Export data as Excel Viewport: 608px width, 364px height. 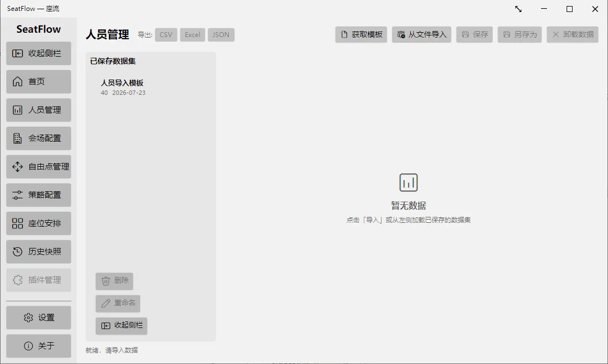coord(192,35)
